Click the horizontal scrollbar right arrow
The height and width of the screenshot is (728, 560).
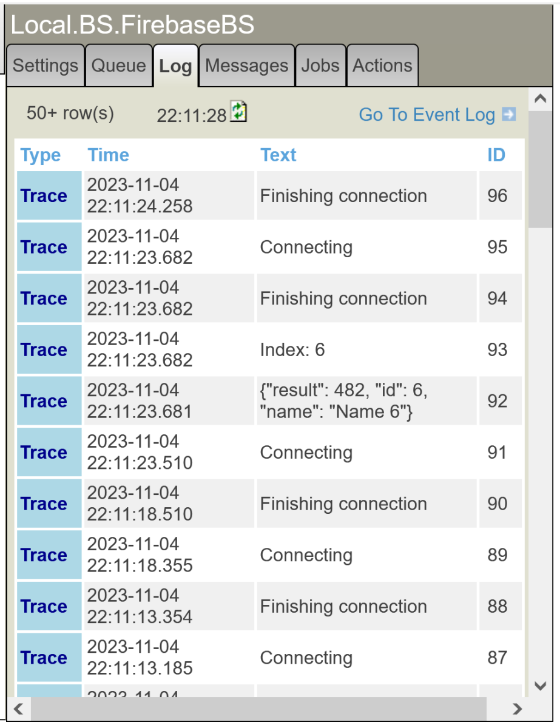point(518,708)
